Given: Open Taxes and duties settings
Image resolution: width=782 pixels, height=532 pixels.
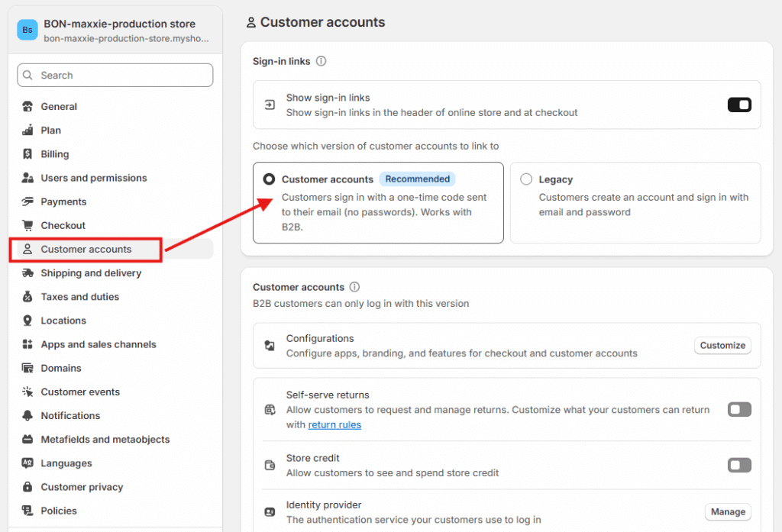Looking at the screenshot, I should [79, 297].
